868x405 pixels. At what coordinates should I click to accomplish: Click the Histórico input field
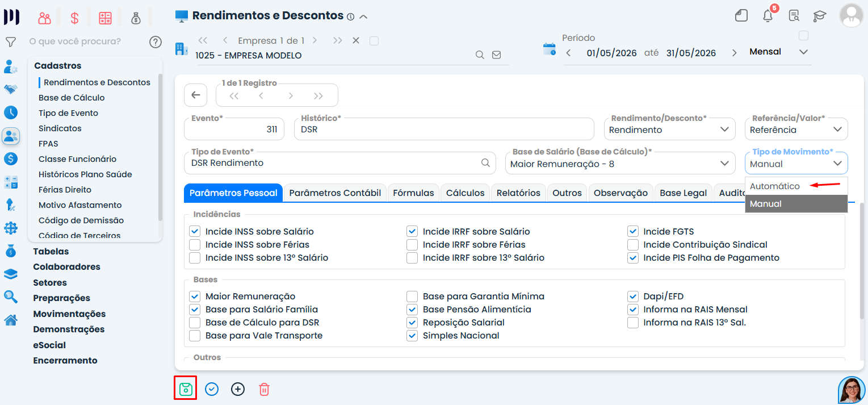pos(444,129)
